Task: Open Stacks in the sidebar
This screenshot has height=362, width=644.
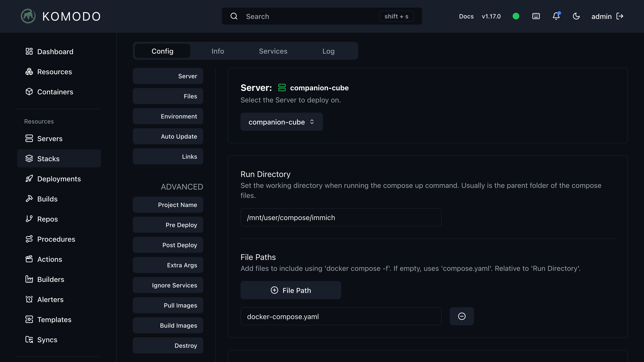Action: point(59,159)
